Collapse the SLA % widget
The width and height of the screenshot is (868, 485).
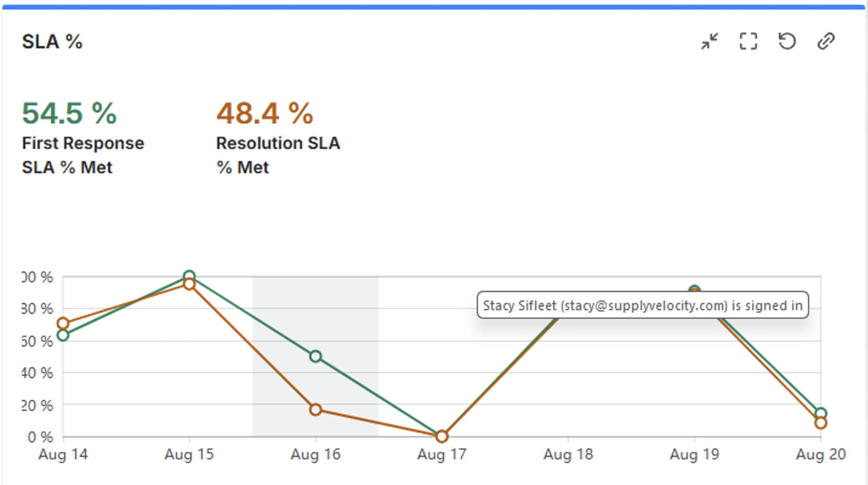point(710,41)
